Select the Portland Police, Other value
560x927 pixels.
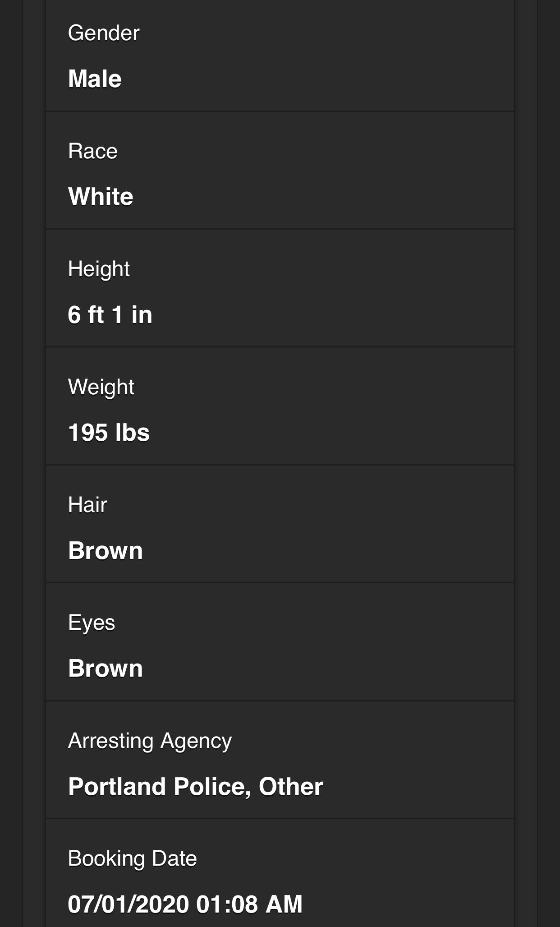tap(195, 787)
